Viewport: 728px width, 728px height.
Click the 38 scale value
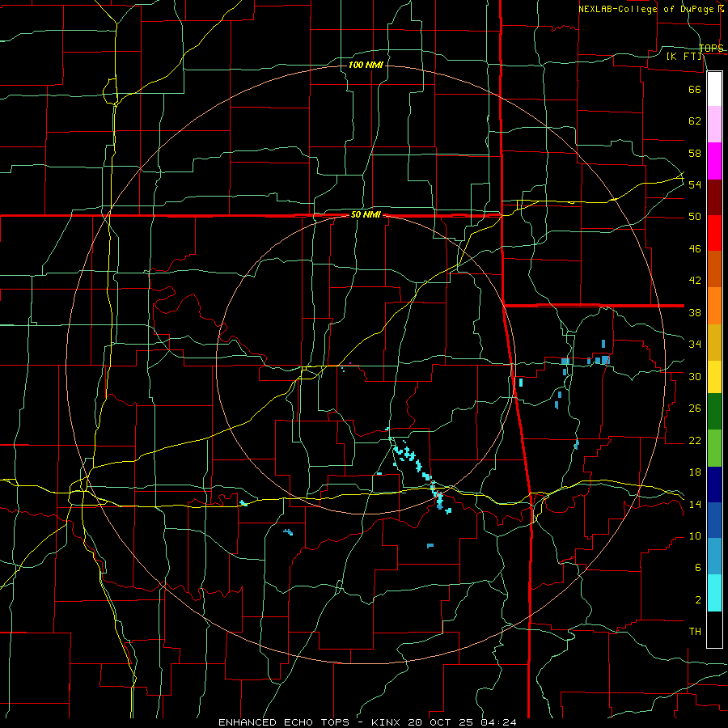pos(695,312)
